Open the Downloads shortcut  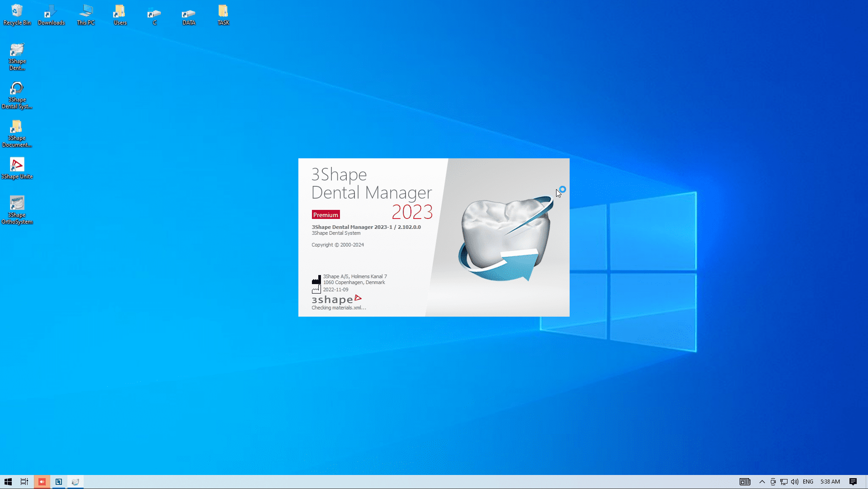pos(51,14)
